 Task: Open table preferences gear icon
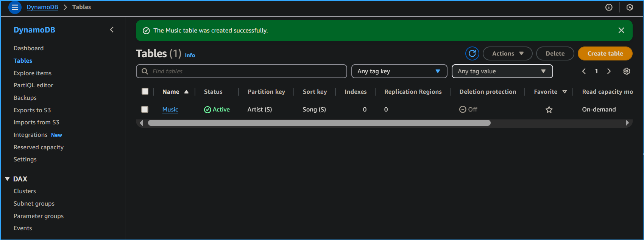[x=627, y=71]
